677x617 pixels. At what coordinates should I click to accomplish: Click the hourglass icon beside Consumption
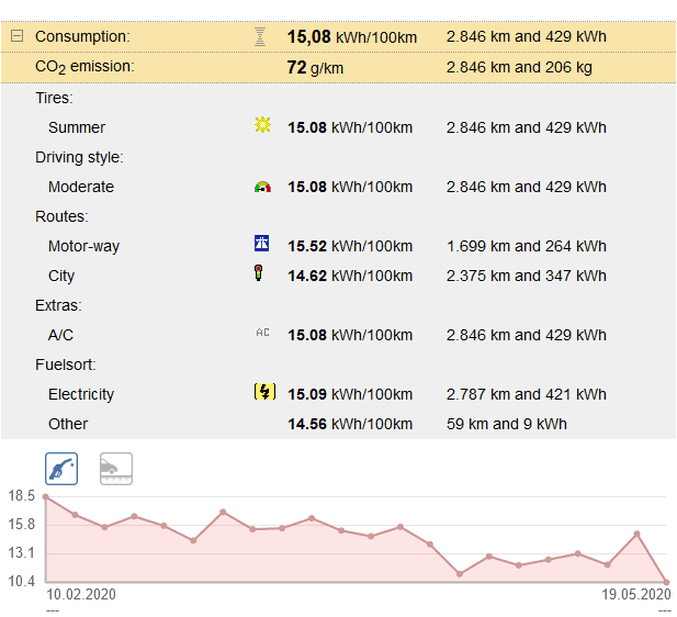pyautogui.click(x=261, y=36)
